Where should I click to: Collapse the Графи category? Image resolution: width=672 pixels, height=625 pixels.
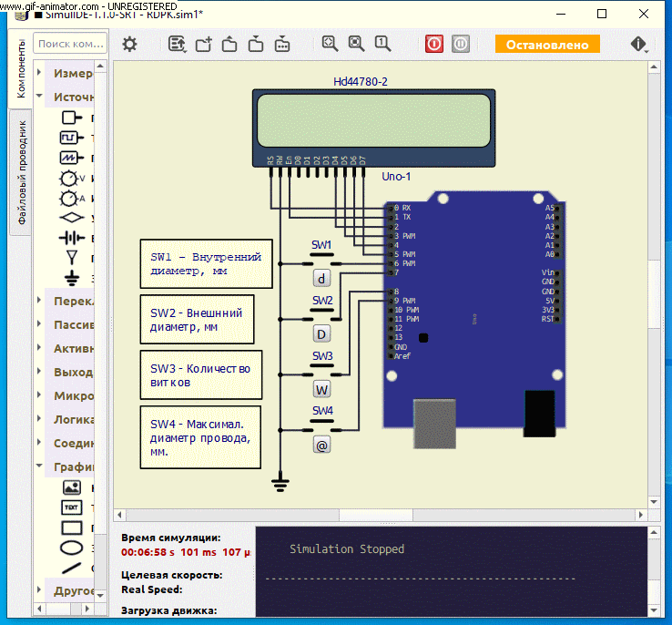click(x=39, y=466)
